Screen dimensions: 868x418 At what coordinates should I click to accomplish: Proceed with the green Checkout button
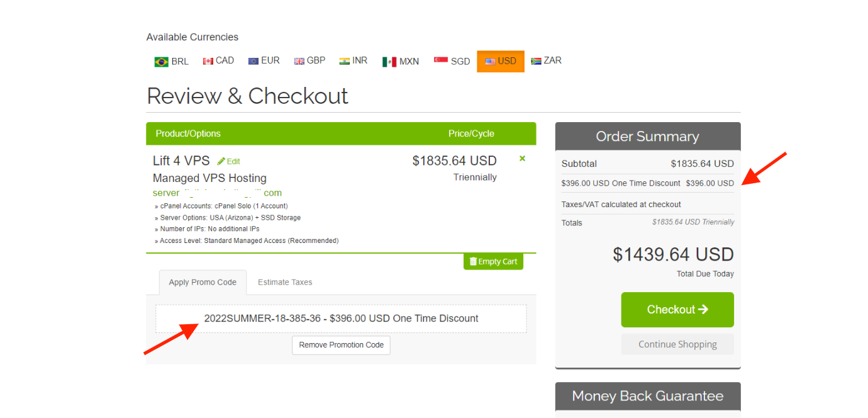pos(677,310)
